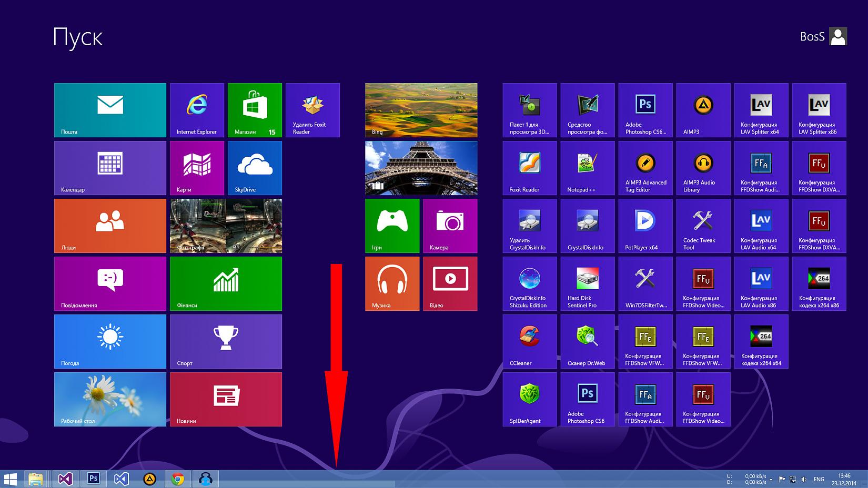Switch to AIMP in the taskbar
The width and height of the screenshot is (868, 488).
click(x=150, y=479)
